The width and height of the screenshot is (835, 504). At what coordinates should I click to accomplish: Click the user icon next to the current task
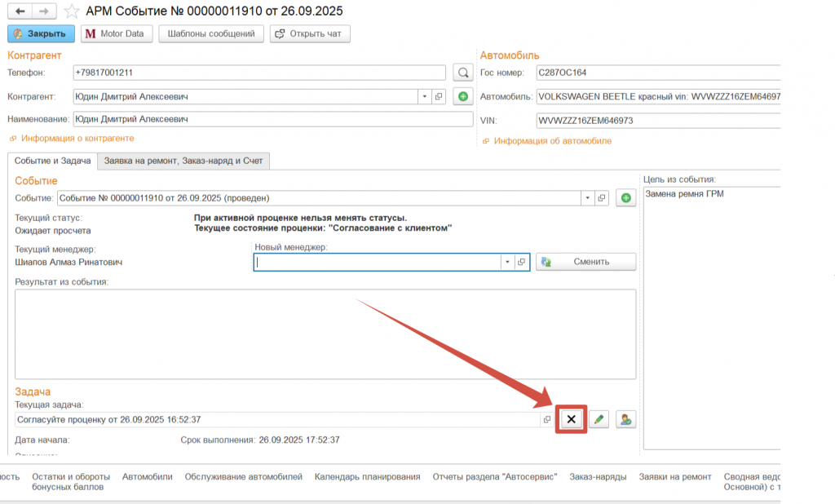pyautogui.click(x=625, y=419)
